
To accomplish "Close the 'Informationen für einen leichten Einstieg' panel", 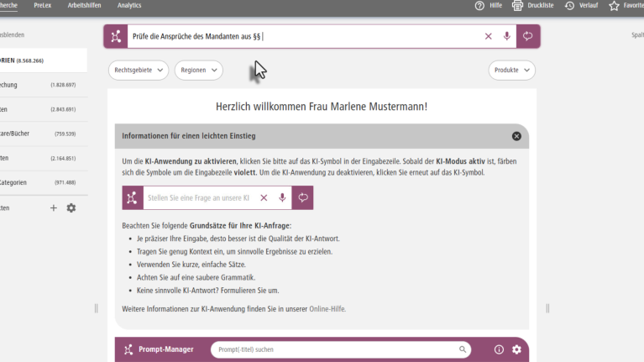I will 516,136.
